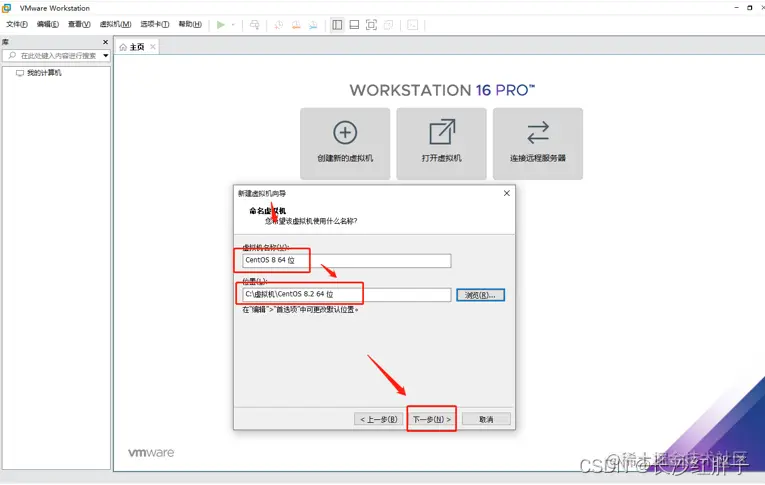This screenshot has width=765, height=485.
Task: Click the take snapshot toolbar icon
Action: click(x=279, y=25)
